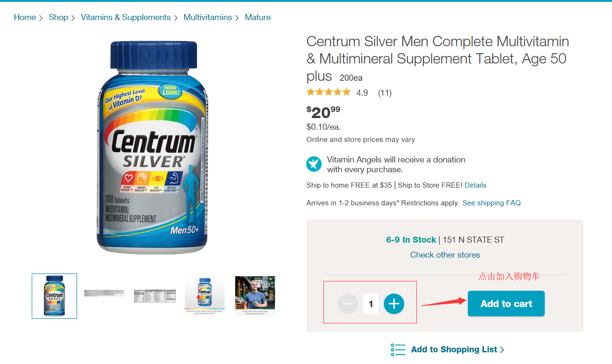
Task: Click the plus icon to increase quantity
Action: click(x=394, y=304)
